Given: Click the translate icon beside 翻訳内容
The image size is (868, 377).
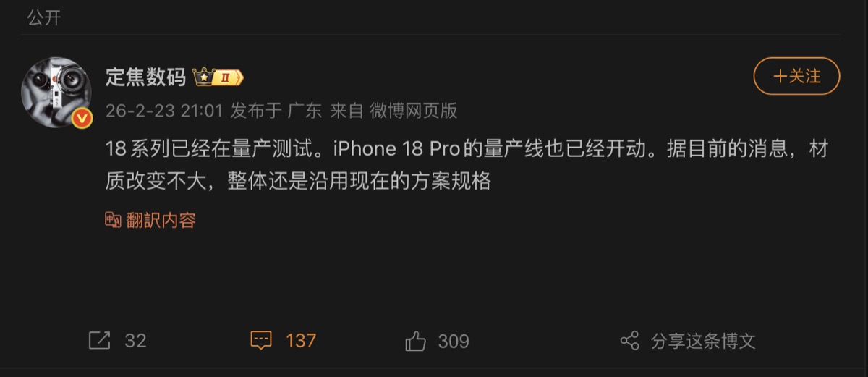Looking at the screenshot, I should pos(113,221).
